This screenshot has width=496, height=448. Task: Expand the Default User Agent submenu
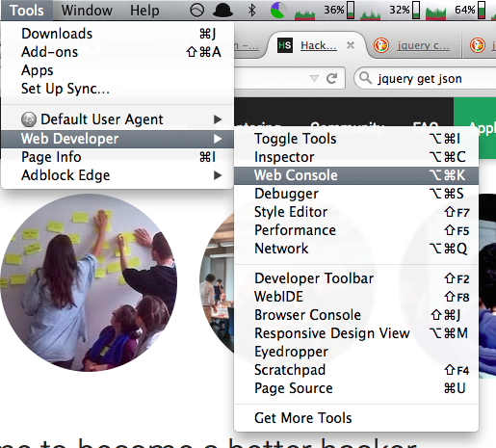click(117, 119)
